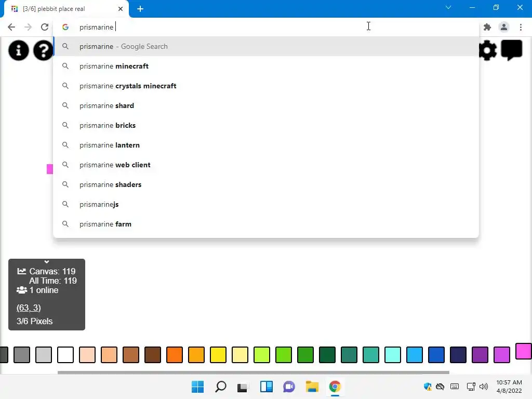The width and height of the screenshot is (532, 399).
Task: Select the raised pink-magenta color swatch
Action: coord(524,351)
